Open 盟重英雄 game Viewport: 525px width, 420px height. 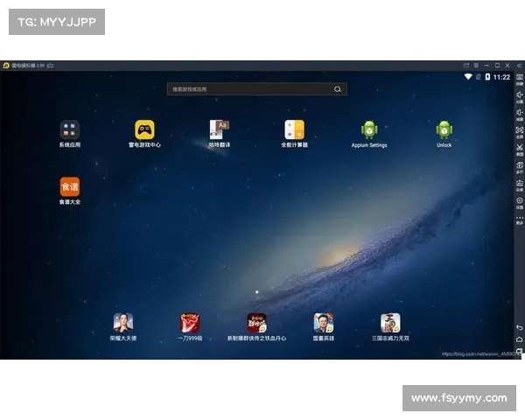(x=324, y=323)
